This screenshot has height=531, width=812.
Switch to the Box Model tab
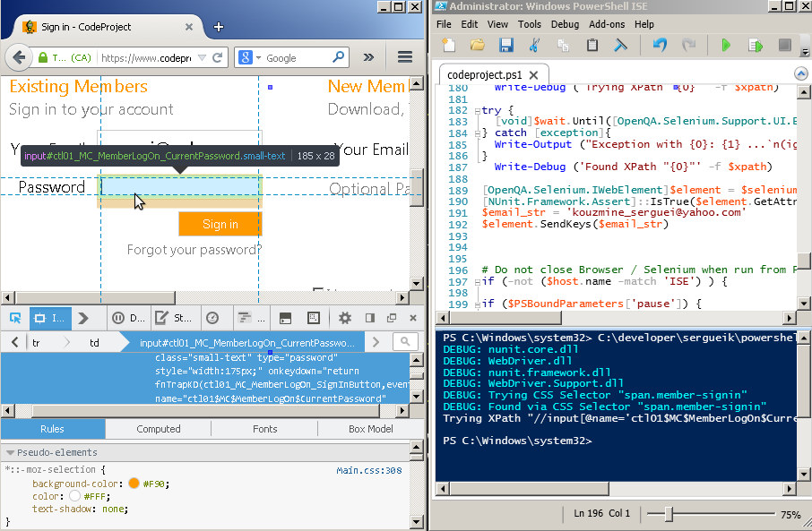[x=371, y=429]
